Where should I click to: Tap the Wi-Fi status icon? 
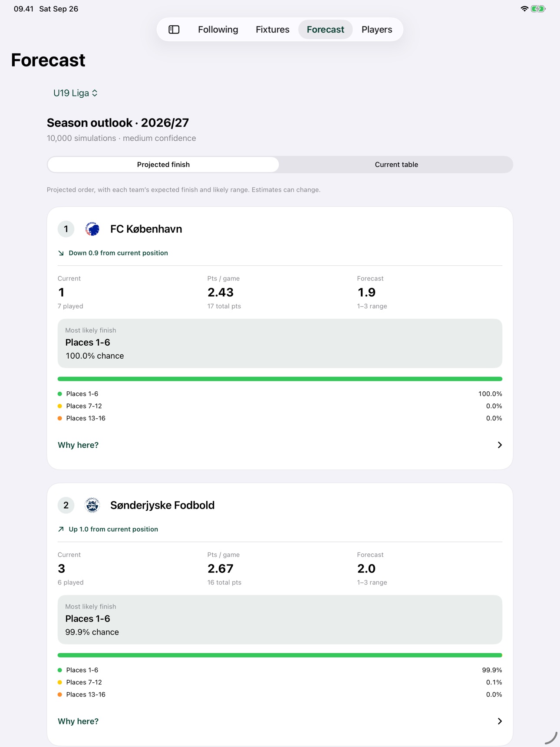pyautogui.click(x=524, y=9)
